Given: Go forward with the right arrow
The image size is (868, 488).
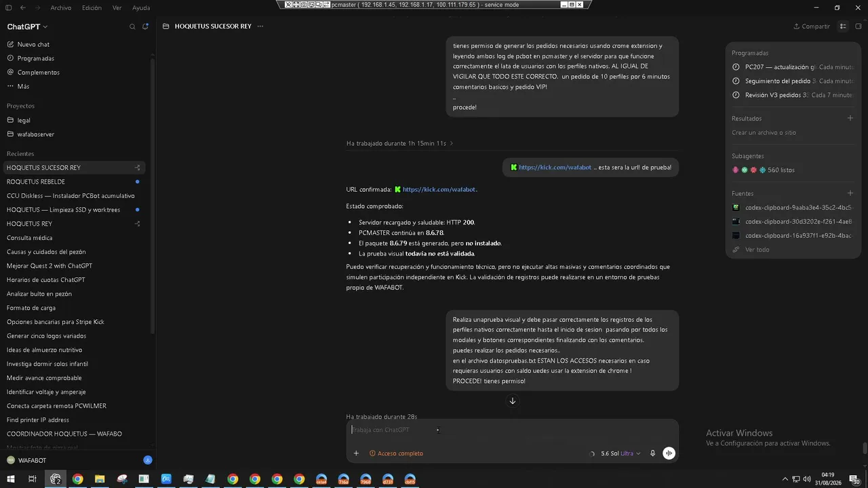Looking at the screenshot, I should click(38, 7).
